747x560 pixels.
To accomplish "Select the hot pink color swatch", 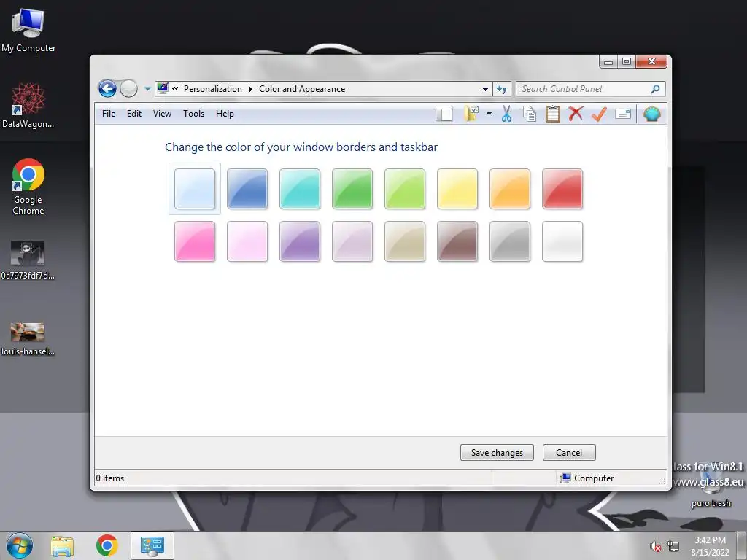I will tap(195, 241).
